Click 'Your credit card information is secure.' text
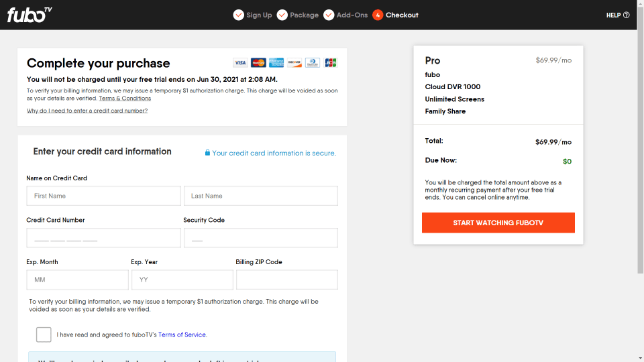 tap(274, 153)
